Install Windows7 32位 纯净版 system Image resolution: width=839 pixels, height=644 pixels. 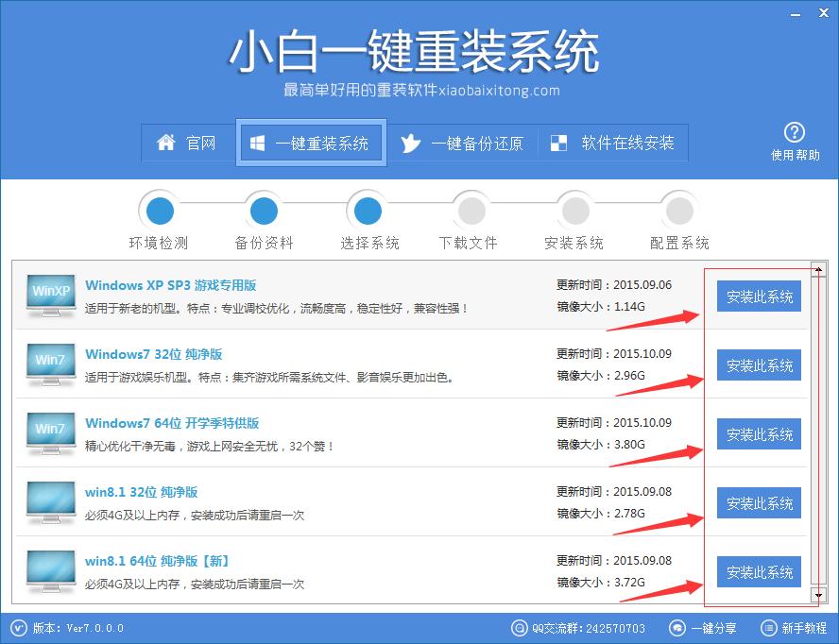759,364
